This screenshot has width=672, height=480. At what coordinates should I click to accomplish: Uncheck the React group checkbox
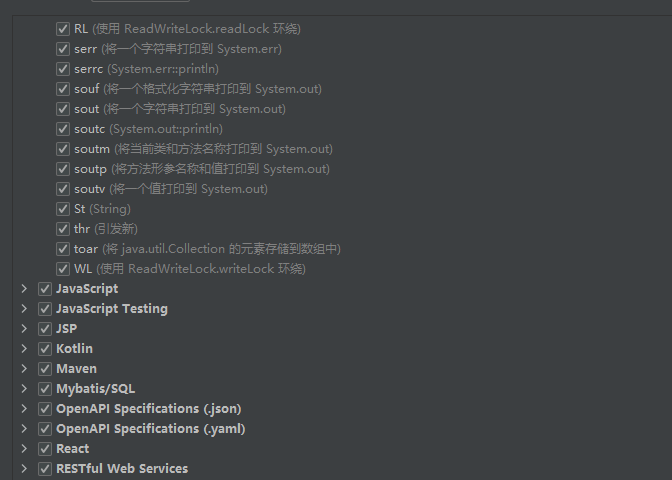tap(45, 449)
